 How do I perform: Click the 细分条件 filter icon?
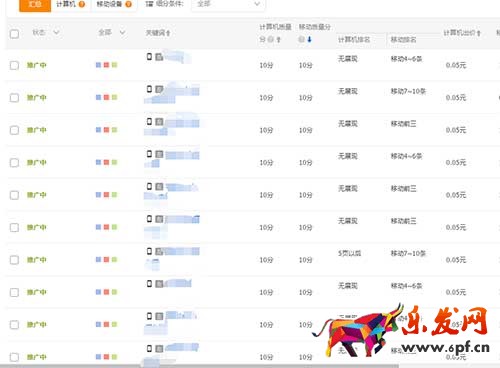(149, 4)
